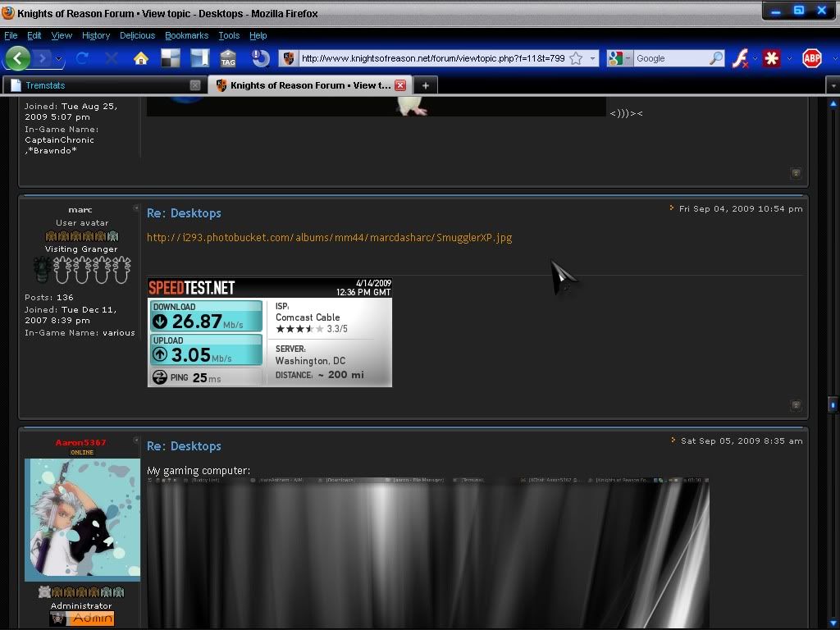Go back with the green Back arrow
The height and width of the screenshot is (630, 840).
(18, 58)
